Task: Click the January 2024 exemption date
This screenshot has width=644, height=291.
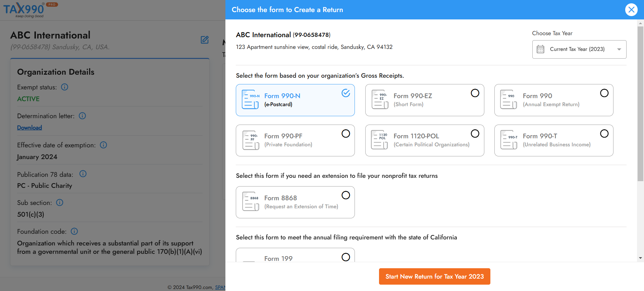Action: pyautogui.click(x=37, y=157)
